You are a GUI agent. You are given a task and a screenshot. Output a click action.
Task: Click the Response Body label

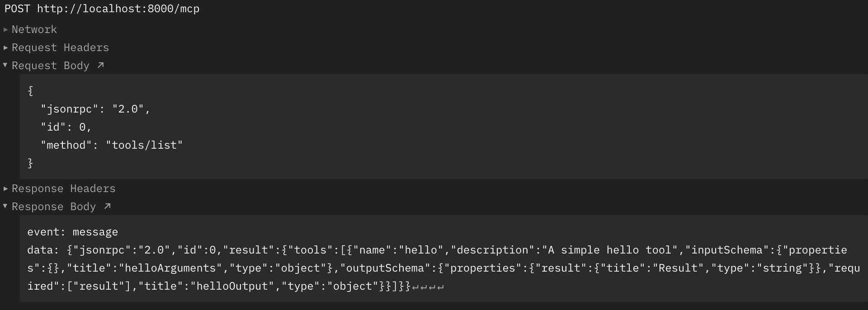(x=53, y=207)
